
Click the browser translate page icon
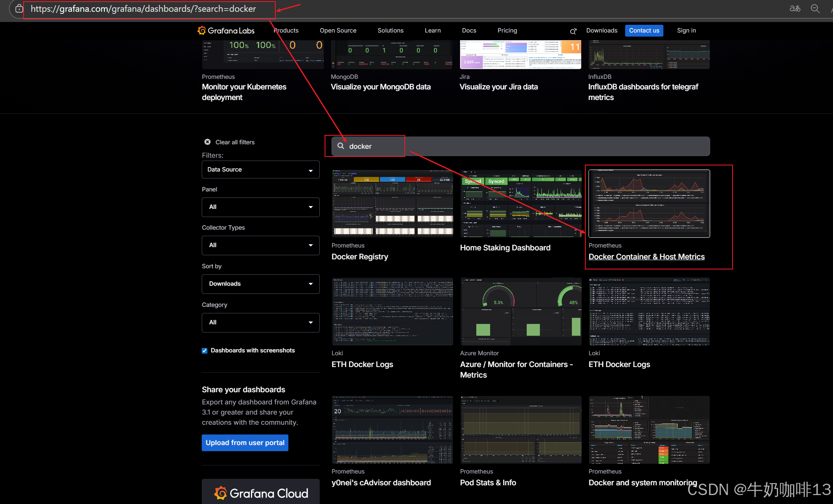pos(795,9)
